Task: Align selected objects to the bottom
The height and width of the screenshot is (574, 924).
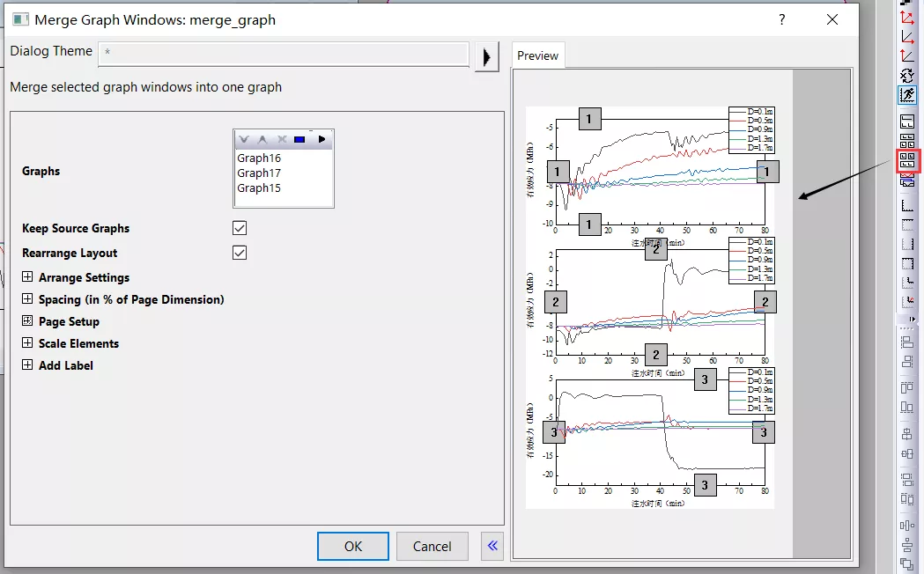Action: coord(907,407)
